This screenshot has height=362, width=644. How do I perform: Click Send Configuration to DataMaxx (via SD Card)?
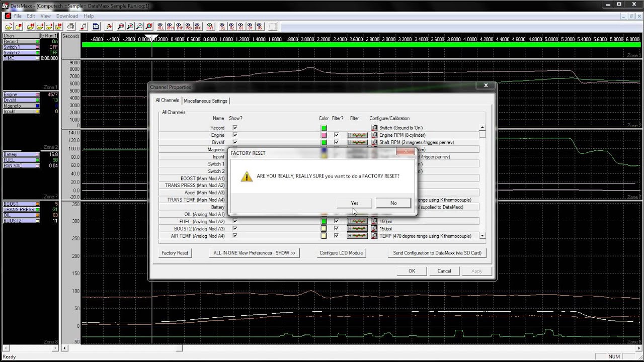coord(437,253)
